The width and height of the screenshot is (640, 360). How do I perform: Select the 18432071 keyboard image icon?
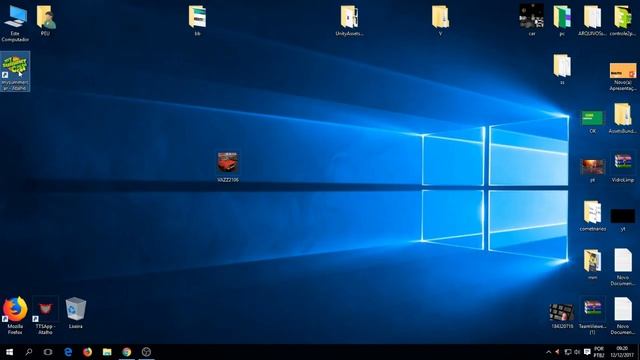(562, 316)
